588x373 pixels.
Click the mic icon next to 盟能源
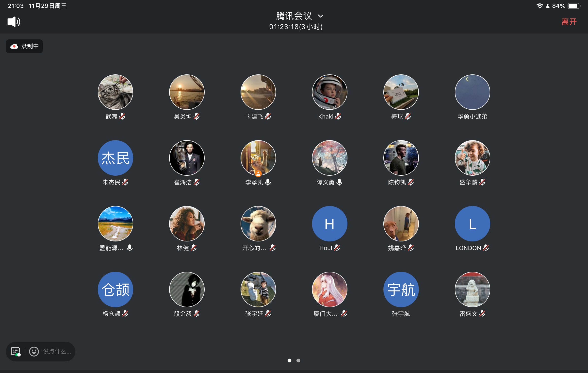tap(130, 248)
